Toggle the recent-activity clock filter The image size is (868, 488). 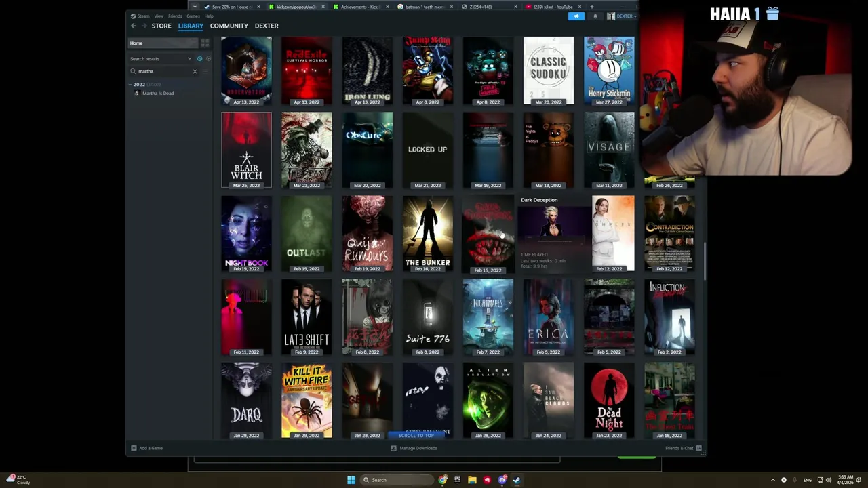(199, 58)
